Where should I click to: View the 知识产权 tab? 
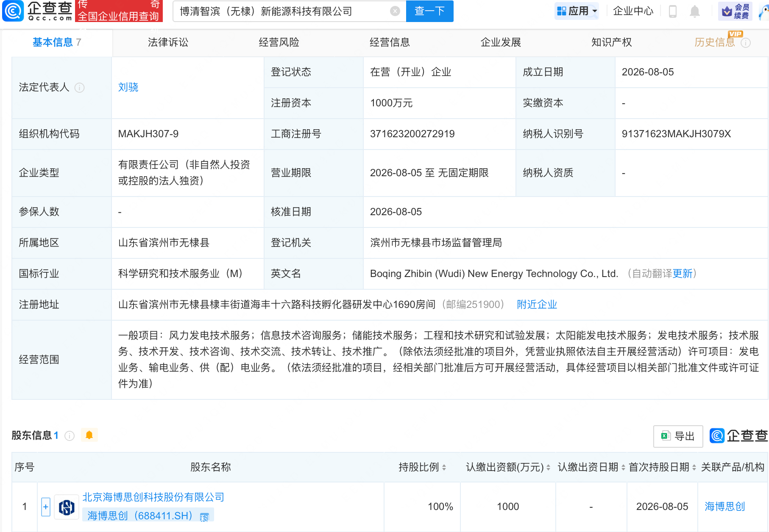pyautogui.click(x=612, y=42)
